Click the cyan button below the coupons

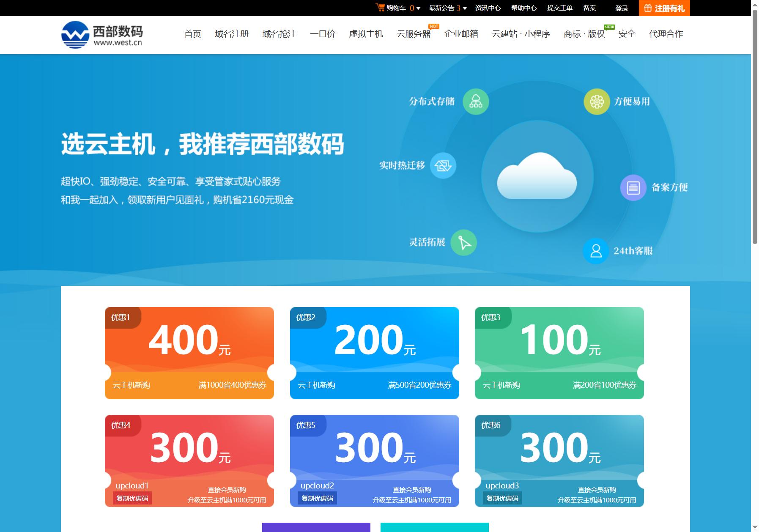coord(435,527)
